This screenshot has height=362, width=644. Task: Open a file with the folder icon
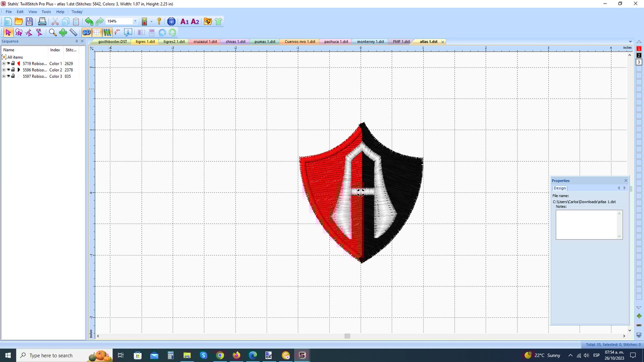pyautogui.click(x=18, y=21)
